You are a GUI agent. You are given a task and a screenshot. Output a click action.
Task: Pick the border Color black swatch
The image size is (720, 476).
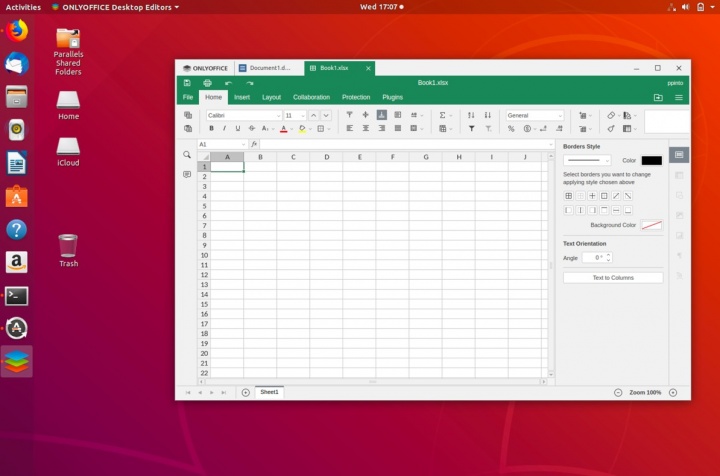click(x=652, y=160)
